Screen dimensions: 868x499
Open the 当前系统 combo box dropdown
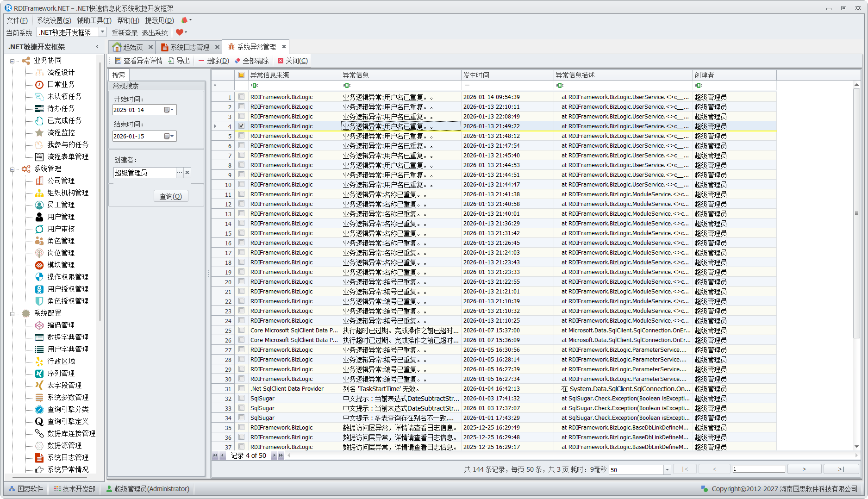coord(103,32)
